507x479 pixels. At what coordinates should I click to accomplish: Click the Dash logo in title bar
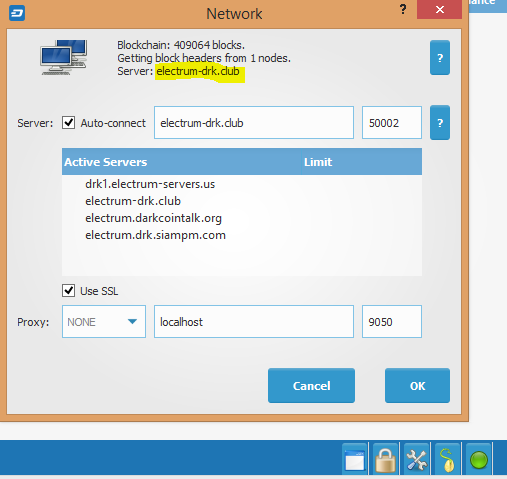pos(17,13)
